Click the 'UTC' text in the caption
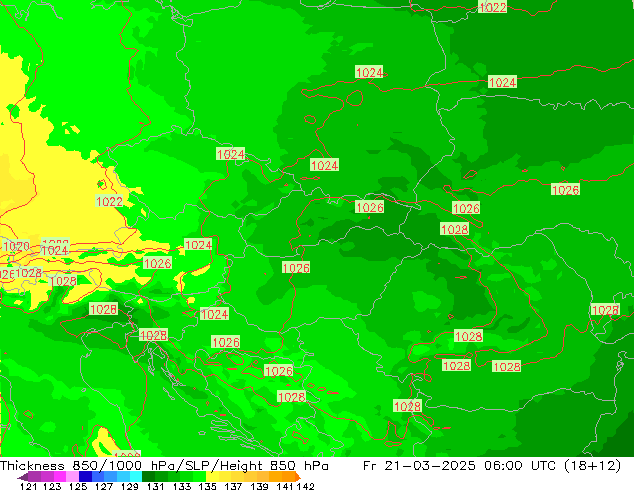 pos(544,466)
